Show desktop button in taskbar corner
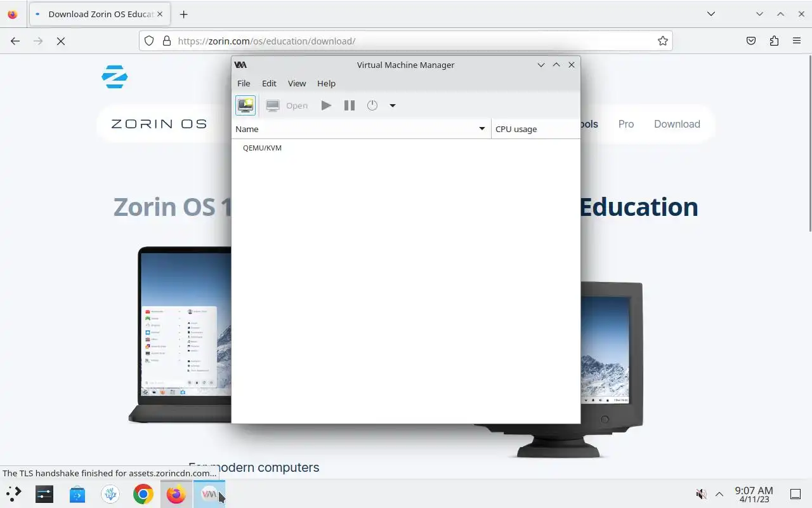The width and height of the screenshot is (812, 508). click(796, 494)
